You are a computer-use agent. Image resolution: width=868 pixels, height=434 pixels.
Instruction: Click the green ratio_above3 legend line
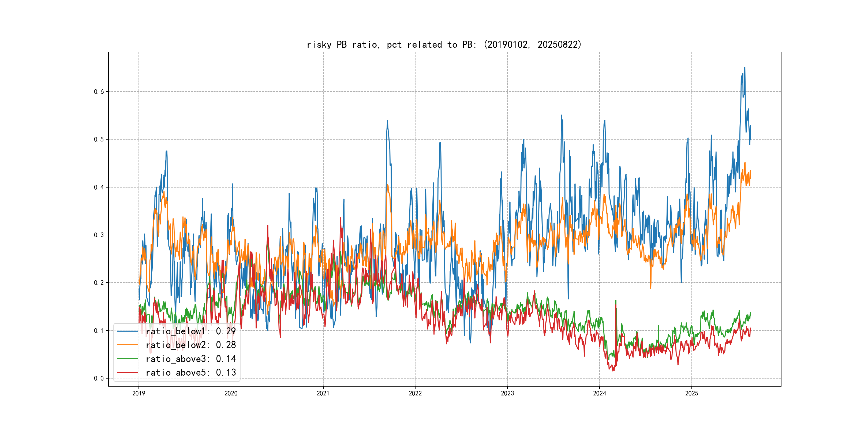pos(127,359)
